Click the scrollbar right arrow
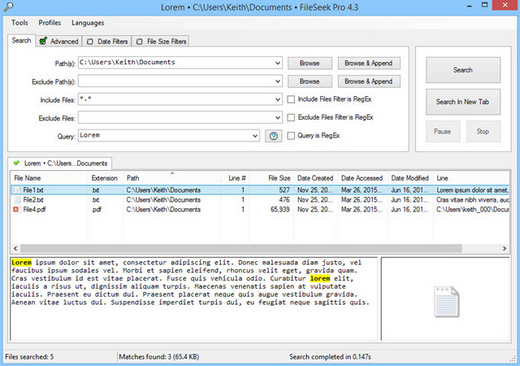The image size is (520, 366). (x=504, y=248)
